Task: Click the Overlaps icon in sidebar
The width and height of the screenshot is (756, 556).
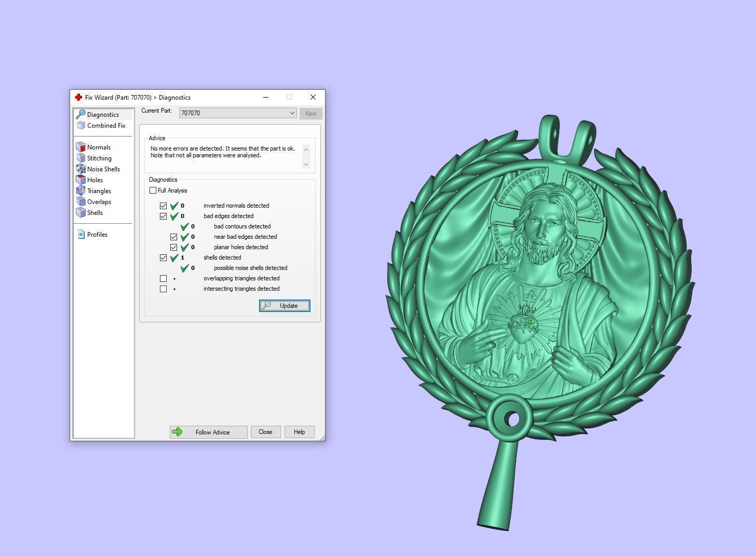Action: click(x=80, y=202)
